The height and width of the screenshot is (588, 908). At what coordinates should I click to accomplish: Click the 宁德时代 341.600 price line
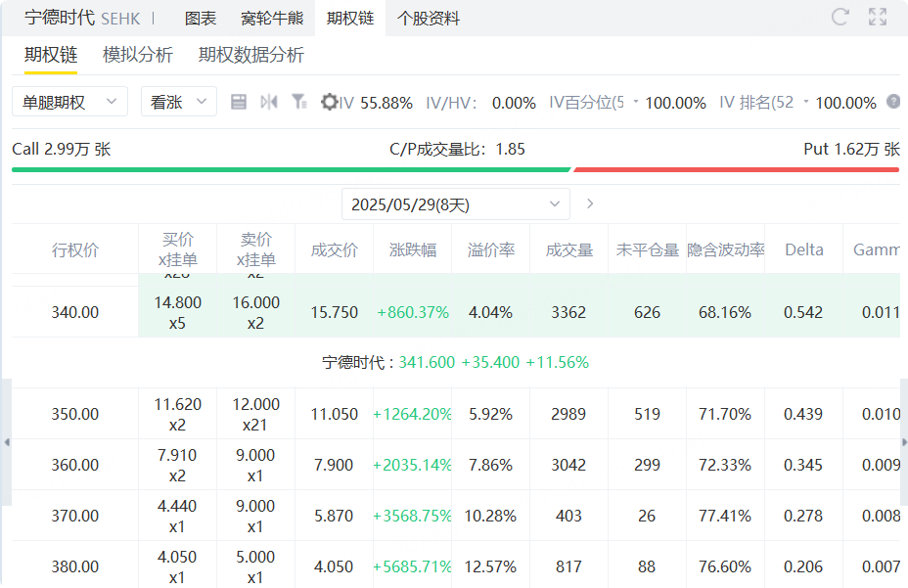(456, 363)
